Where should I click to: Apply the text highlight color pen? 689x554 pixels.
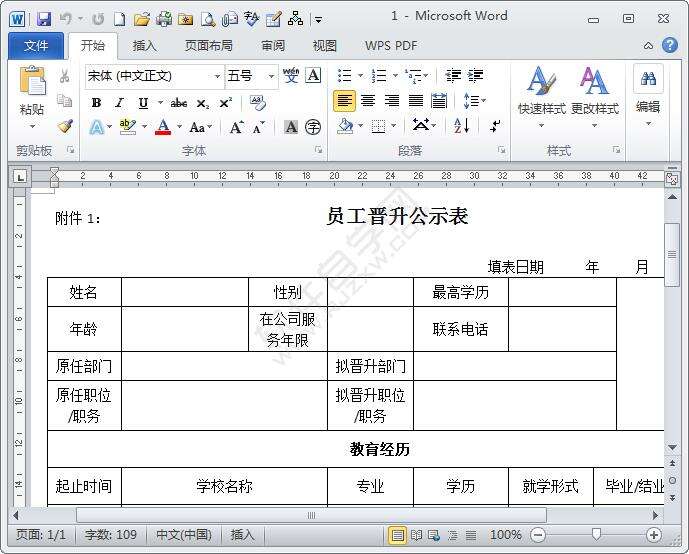(x=128, y=127)
